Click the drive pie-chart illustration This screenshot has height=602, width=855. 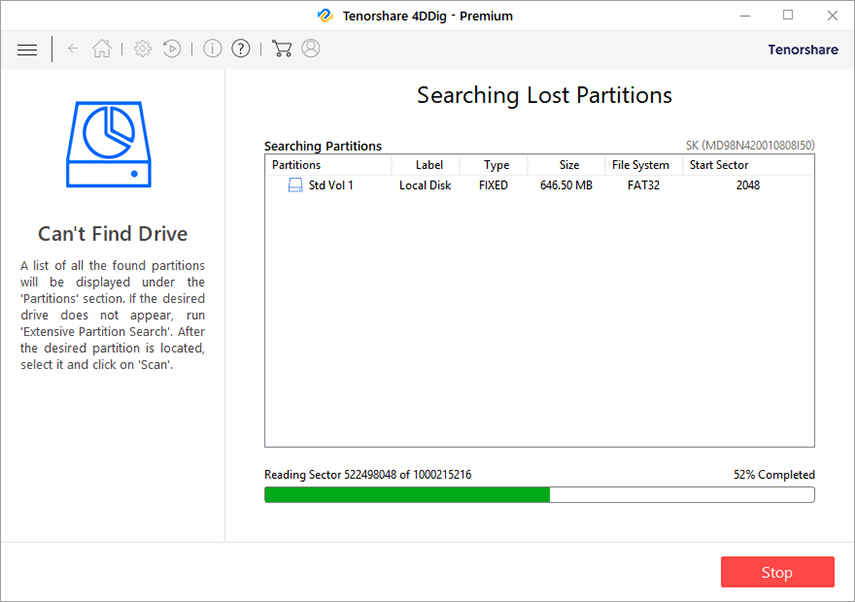click(x=109, y=145)
